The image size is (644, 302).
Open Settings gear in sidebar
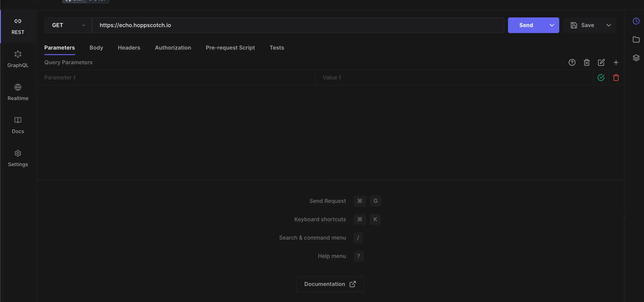(x=18, y=158)
